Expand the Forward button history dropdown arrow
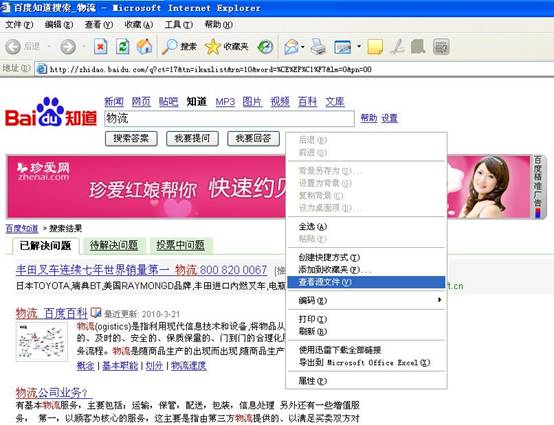The width and height of the screenshot is (554, 425). click(x=84, y=47)
